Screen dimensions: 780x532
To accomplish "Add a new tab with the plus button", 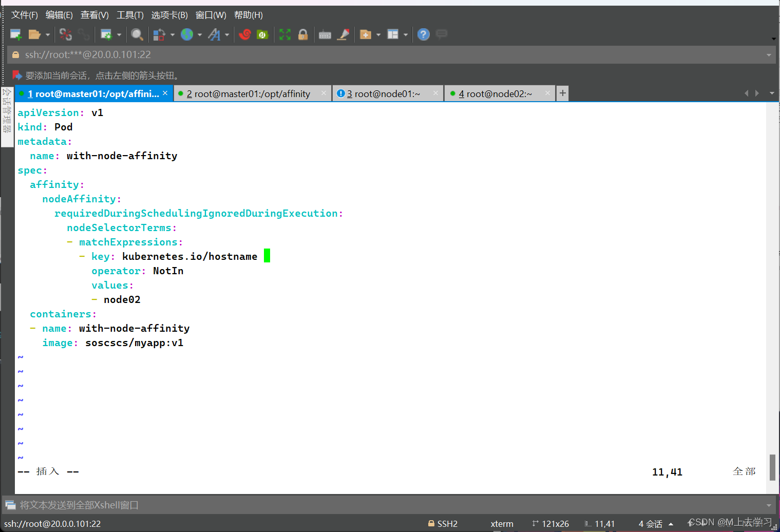I will [x=563, y=93].
